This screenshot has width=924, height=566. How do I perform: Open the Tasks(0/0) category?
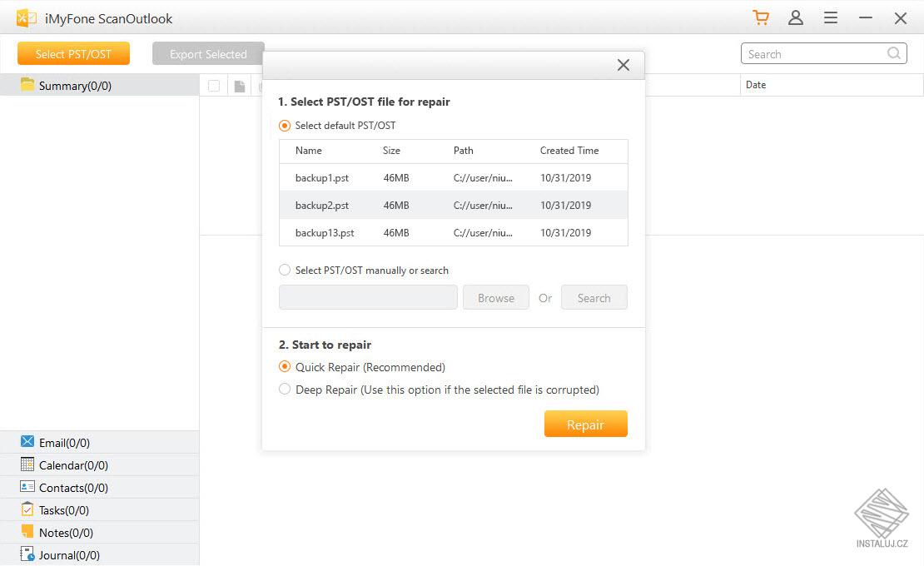point(100,509)
